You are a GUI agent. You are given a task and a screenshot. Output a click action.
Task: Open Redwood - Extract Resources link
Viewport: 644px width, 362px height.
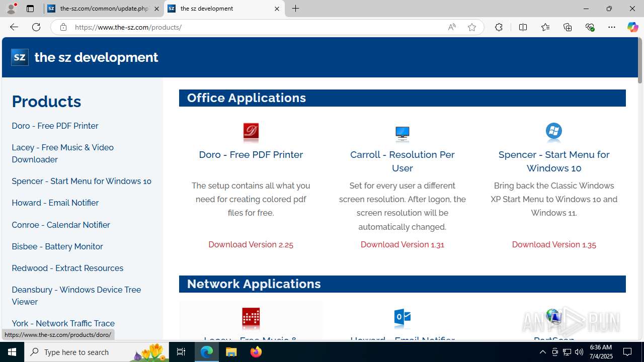pyautogui.click(x=67, y=268)
